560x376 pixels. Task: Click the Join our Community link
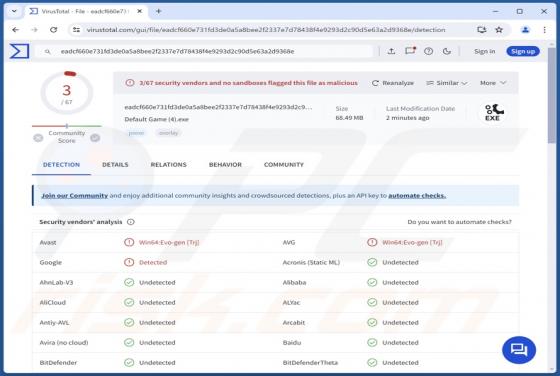pos(75,196)
